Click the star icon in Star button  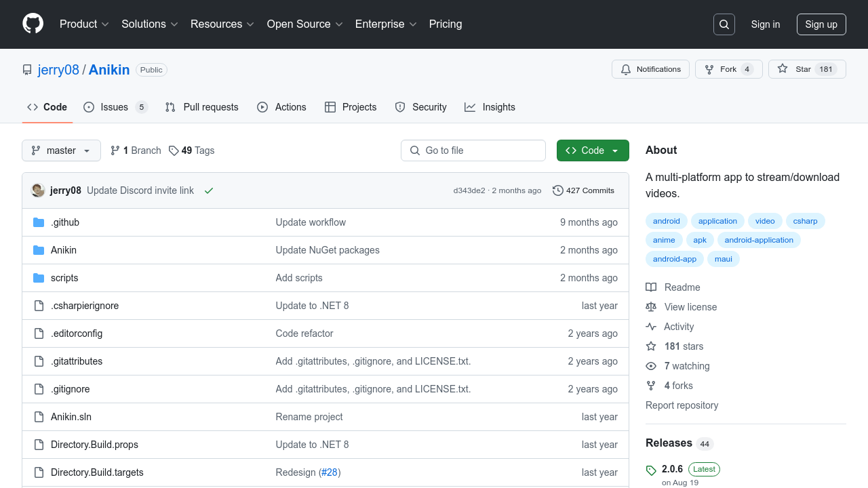coord(783,69)
